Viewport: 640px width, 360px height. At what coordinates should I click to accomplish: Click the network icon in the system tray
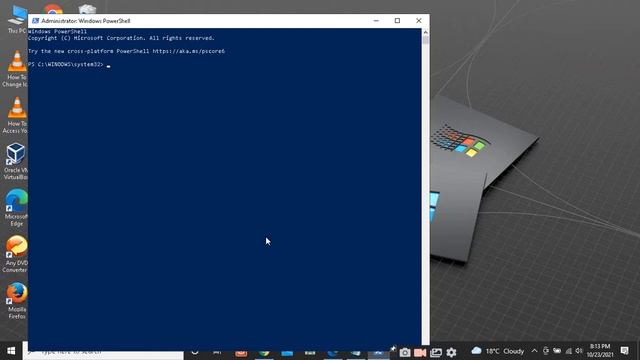coord(569,351)
